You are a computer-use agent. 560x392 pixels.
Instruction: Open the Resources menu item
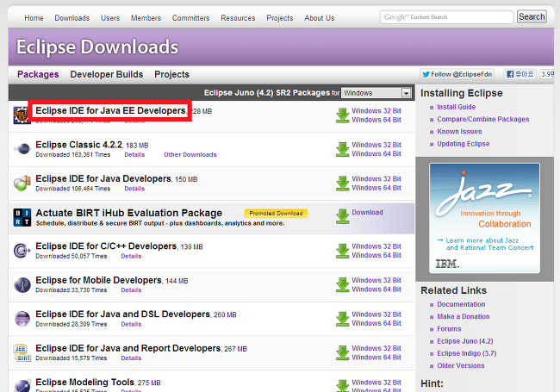coord(238,18)
